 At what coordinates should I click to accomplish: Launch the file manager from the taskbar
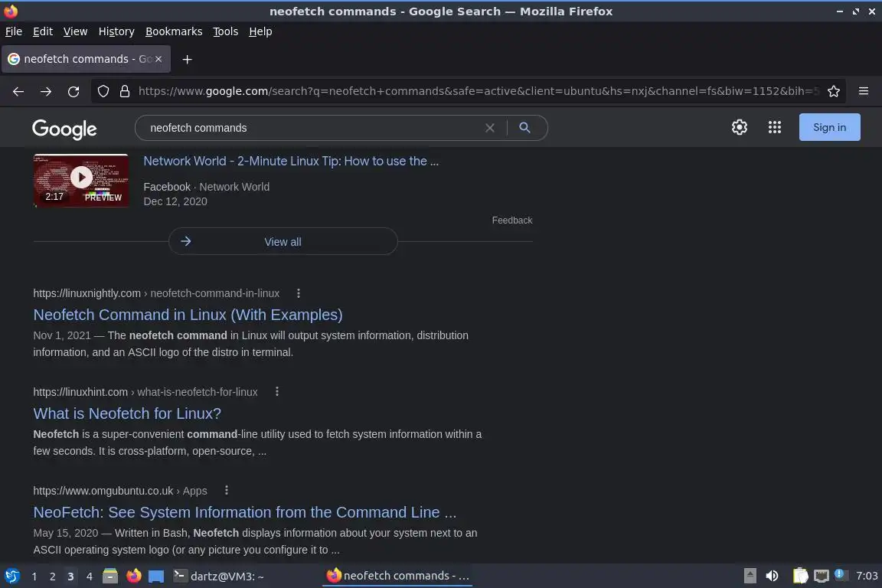110,576
